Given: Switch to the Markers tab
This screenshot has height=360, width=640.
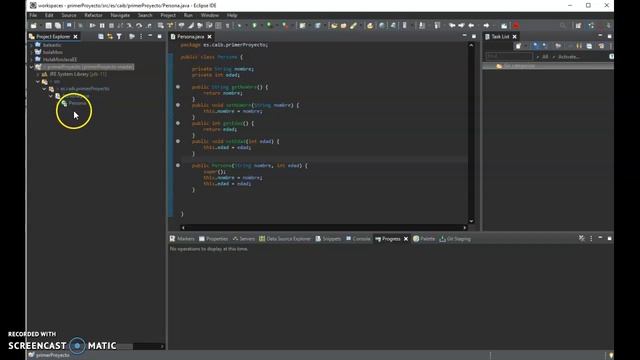Looking at the screenshot, I should [182, 239].
